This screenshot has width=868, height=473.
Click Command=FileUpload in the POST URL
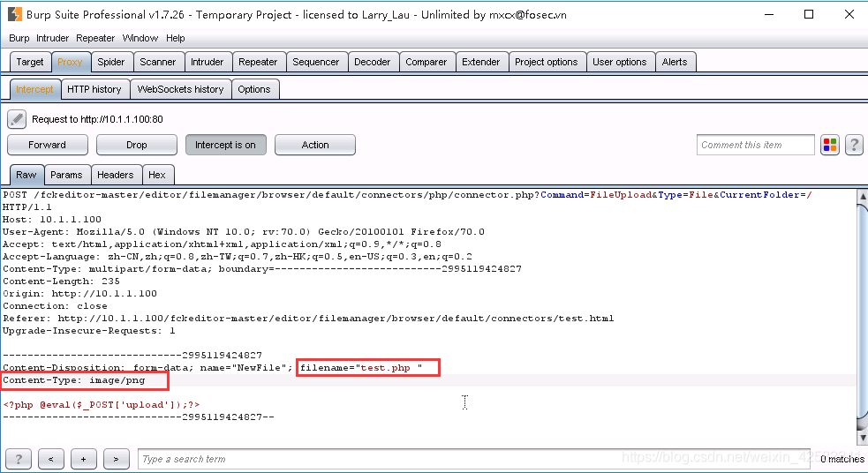click(596, 195)
